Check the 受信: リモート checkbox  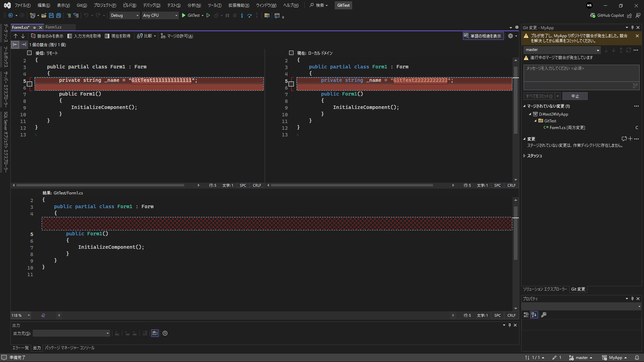(30, 53)
